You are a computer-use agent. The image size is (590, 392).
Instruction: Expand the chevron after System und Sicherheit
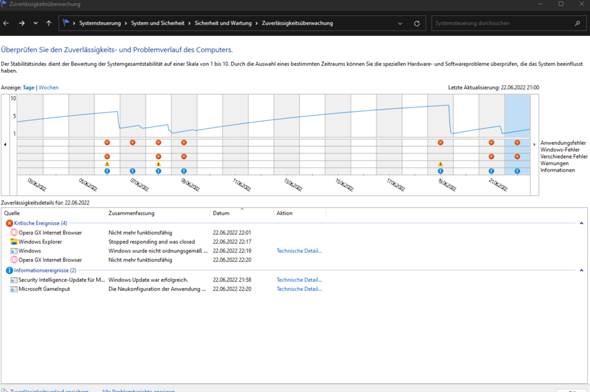click(189, 23)
